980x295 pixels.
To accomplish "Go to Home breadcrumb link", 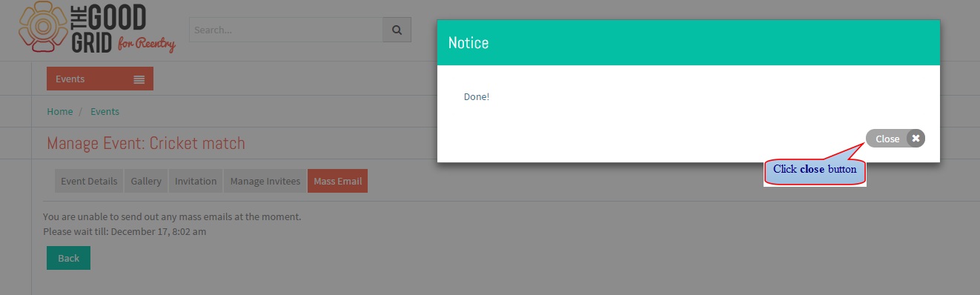I will (60, 111).
